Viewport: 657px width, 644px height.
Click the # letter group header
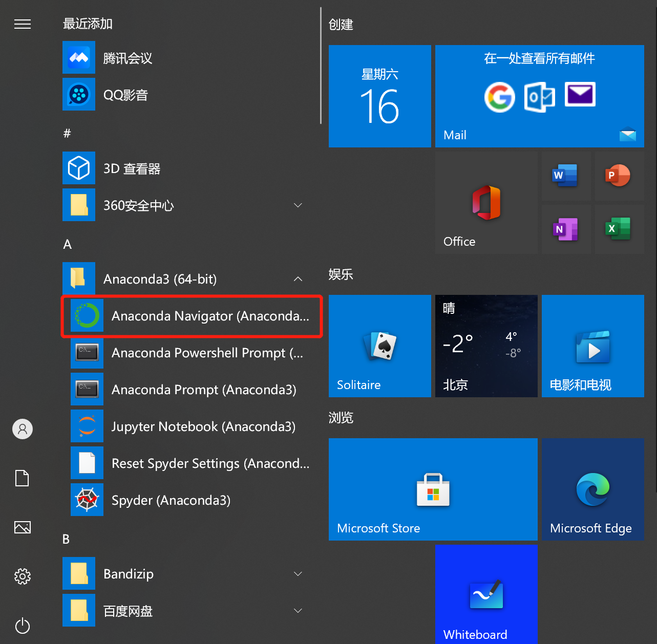pos(67,134)
